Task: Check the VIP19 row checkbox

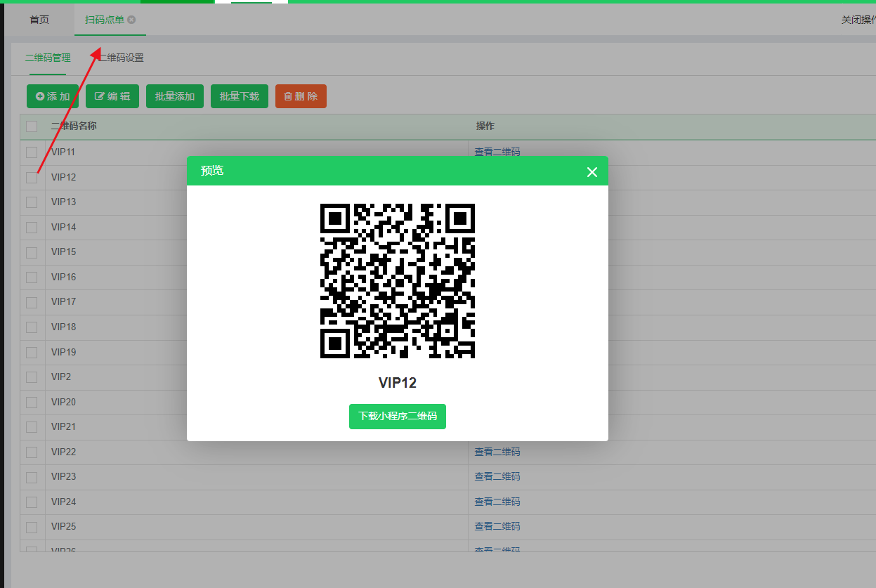Action: click(x=32, y=352)
